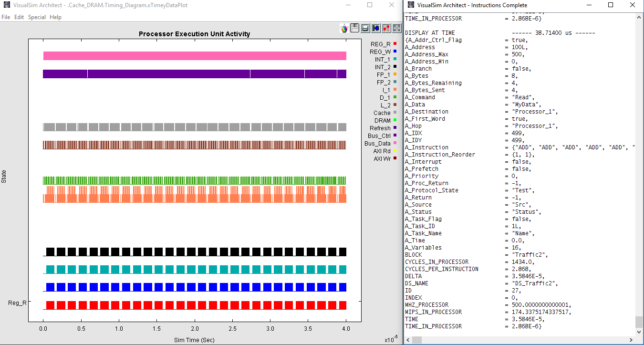
Task: Click the fill plot rescale arrows icon
Action: [x=396, y=28]
